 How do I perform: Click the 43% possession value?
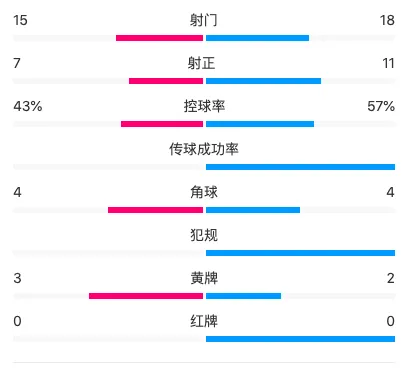[x=28, y=106]
